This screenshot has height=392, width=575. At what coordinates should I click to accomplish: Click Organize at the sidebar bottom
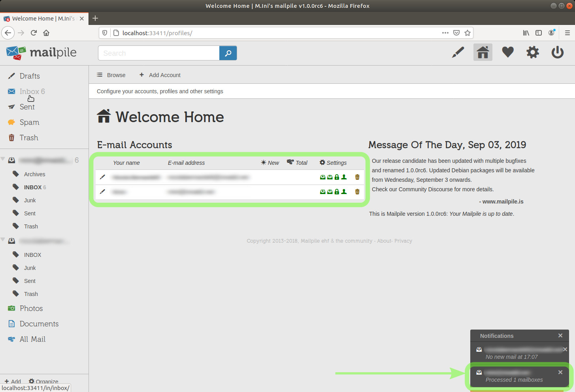(x=43, y=381)
